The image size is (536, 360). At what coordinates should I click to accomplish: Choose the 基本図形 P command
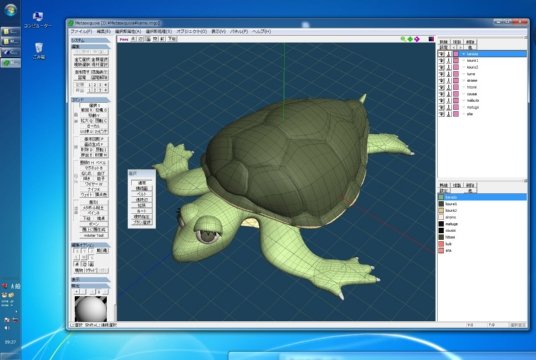(x=94, y=139)
